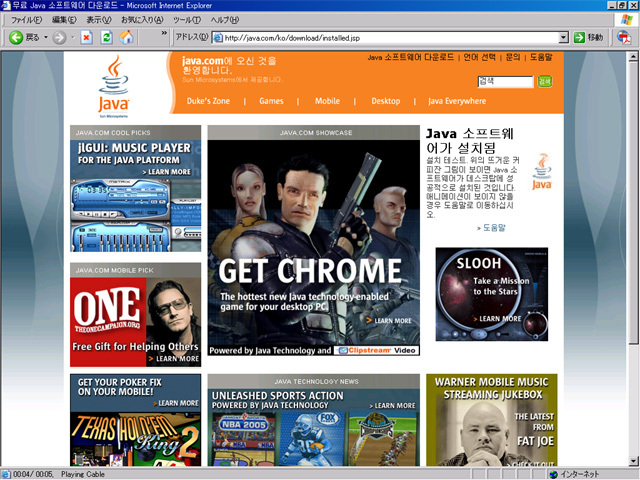Image resolution: width=640 pixels, height=480 pixels.
Task: Open the Back button history dropdown arrow
Action: 46,38
